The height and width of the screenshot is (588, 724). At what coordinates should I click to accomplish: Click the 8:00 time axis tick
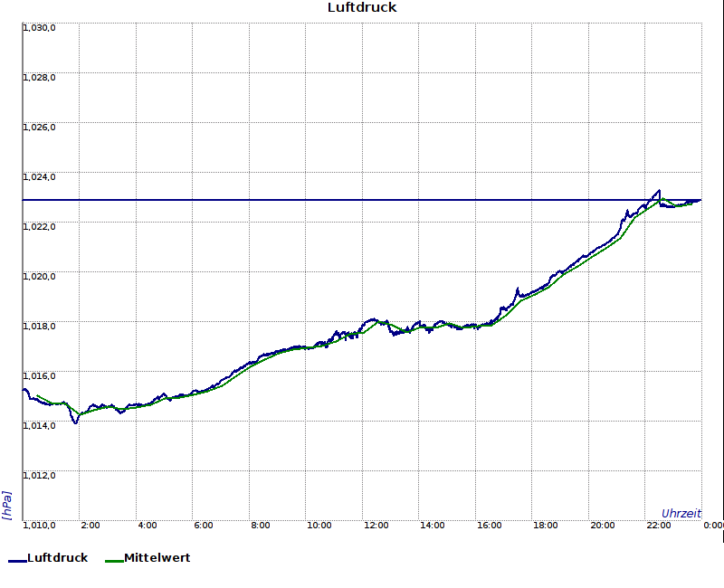(261, 525)
